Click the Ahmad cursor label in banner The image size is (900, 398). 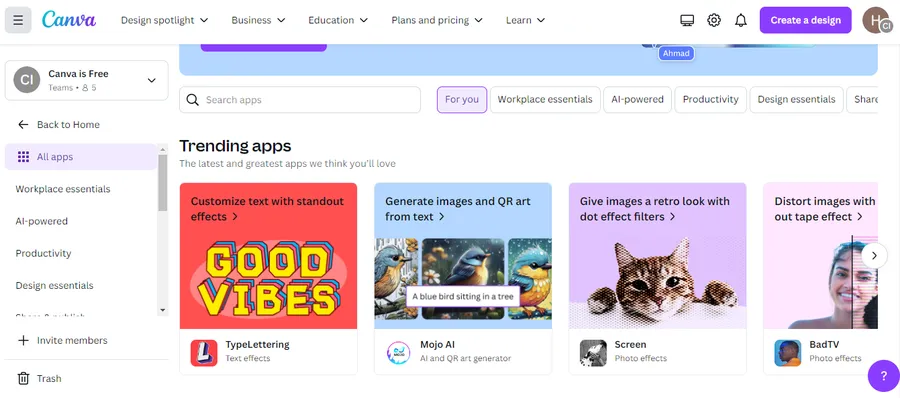[676, 53]
